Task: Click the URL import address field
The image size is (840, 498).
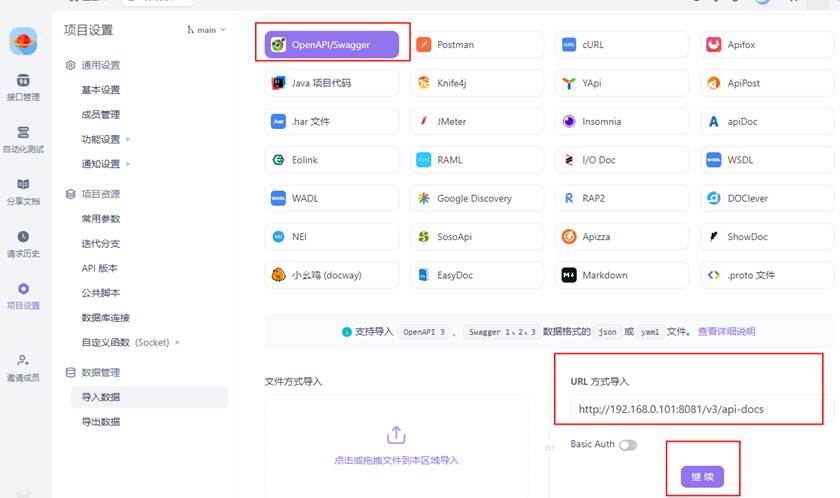Action: click(702, 409)
